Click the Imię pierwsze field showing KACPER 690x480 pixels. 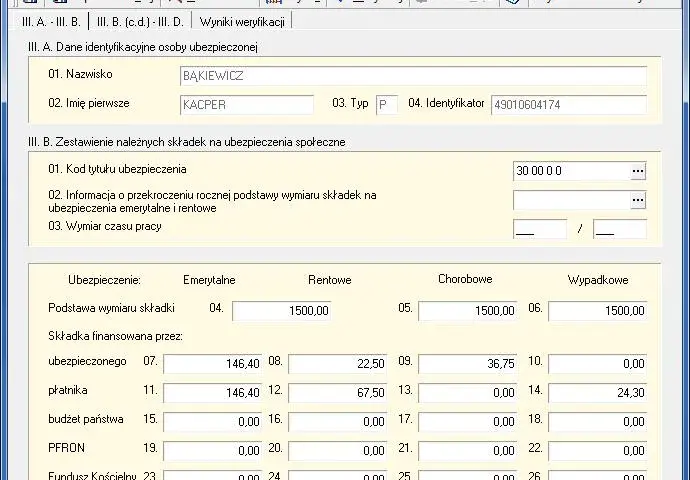click(247, 105)
